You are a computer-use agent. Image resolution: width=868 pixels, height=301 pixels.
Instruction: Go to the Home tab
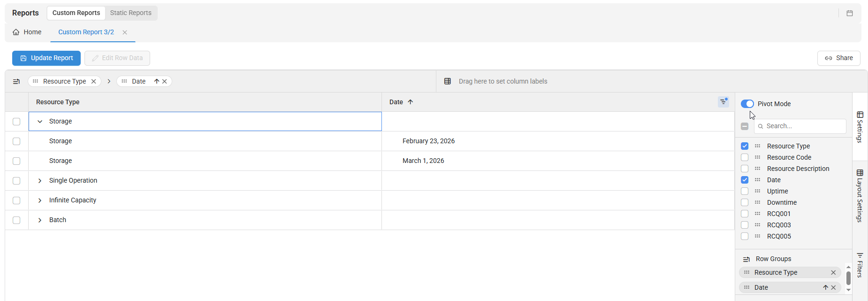tap(27, 32)
